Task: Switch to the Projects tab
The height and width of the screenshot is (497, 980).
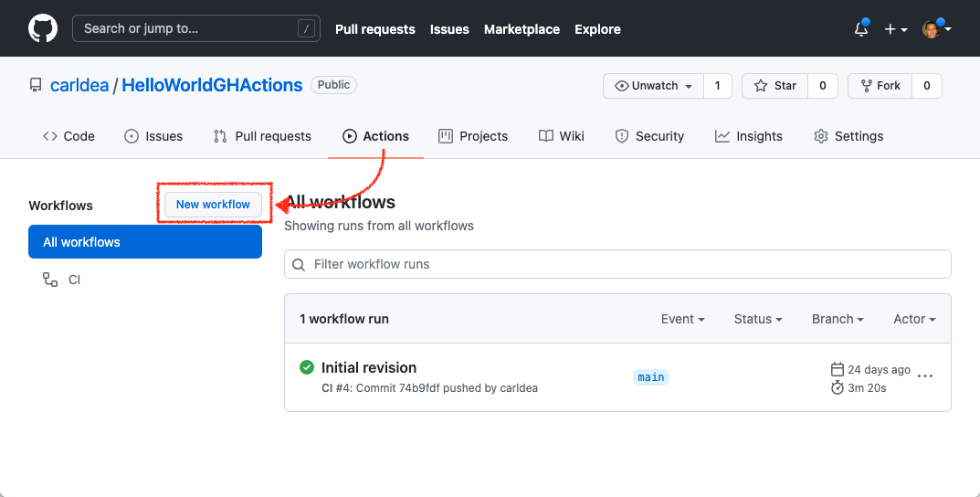Action: coord(473,136)
